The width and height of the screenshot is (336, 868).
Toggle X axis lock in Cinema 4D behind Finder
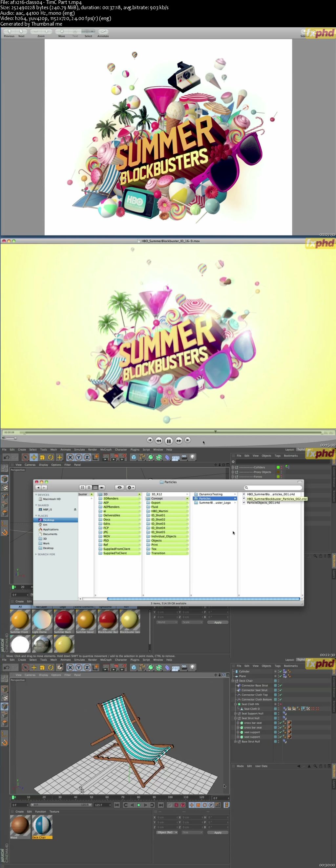(70, 457)
